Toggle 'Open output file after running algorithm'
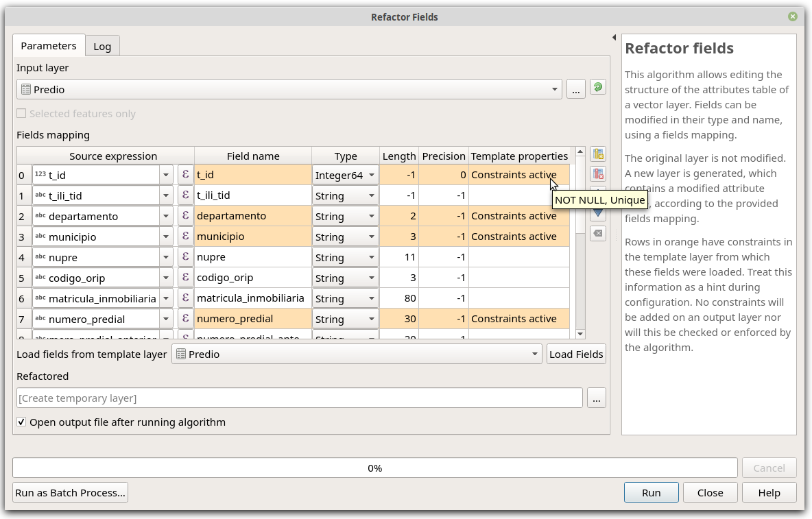The width and height of the screenshot is (812, 519). pos(22,422)
